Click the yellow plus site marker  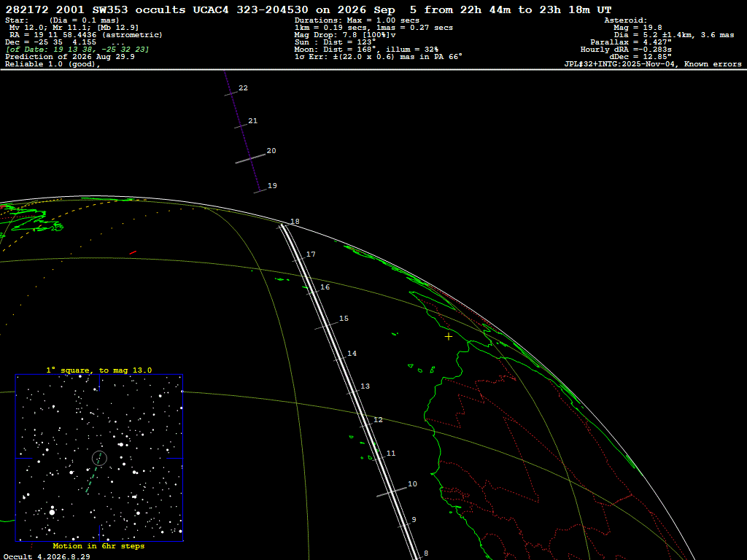click(x=449, y=337)
